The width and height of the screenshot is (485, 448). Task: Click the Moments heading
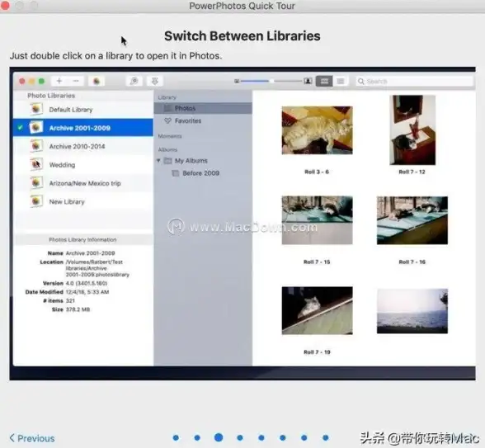click(170, 136)
